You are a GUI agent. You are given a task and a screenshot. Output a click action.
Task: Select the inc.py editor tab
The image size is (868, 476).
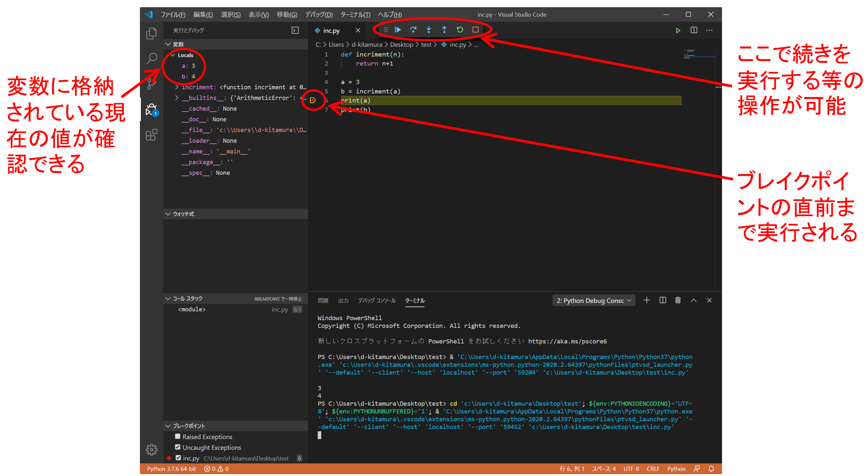(x=331, y=30)
